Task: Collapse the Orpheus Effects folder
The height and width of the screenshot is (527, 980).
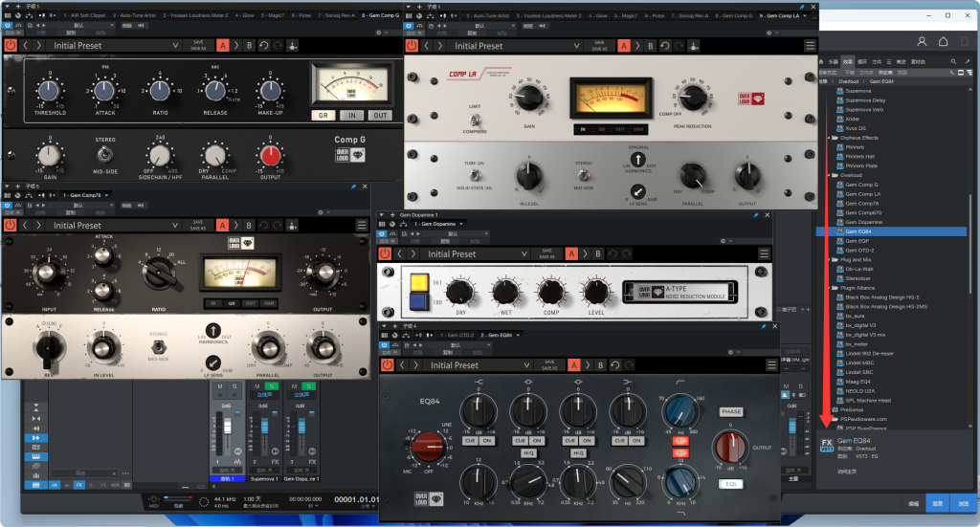Action: click(828, 138)
